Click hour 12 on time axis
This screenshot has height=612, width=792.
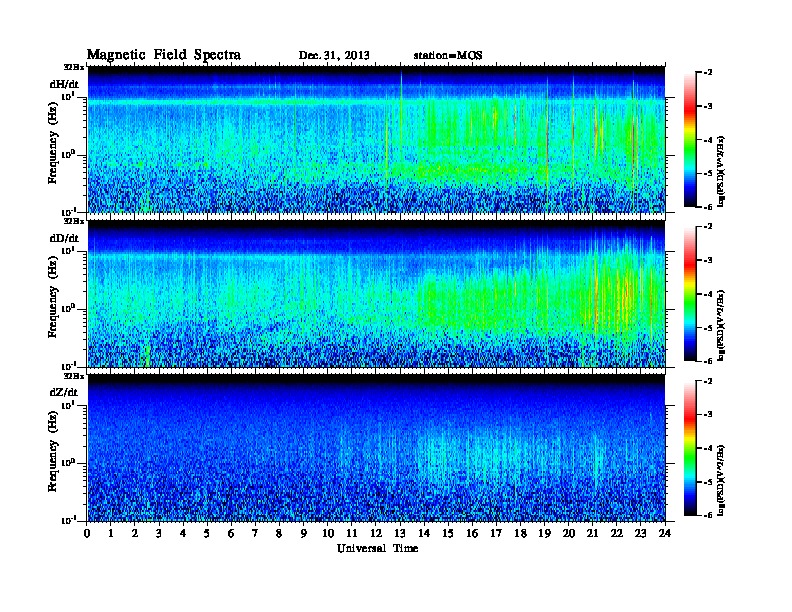(376, 534)
